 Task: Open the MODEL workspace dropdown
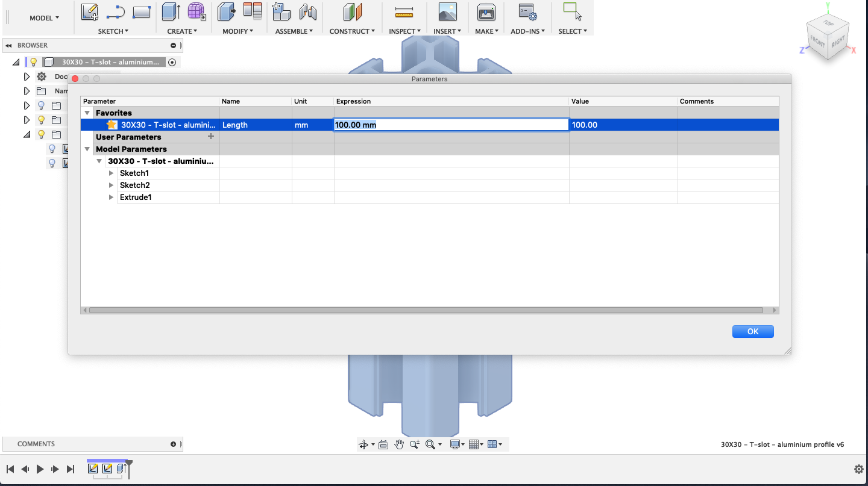44,18
